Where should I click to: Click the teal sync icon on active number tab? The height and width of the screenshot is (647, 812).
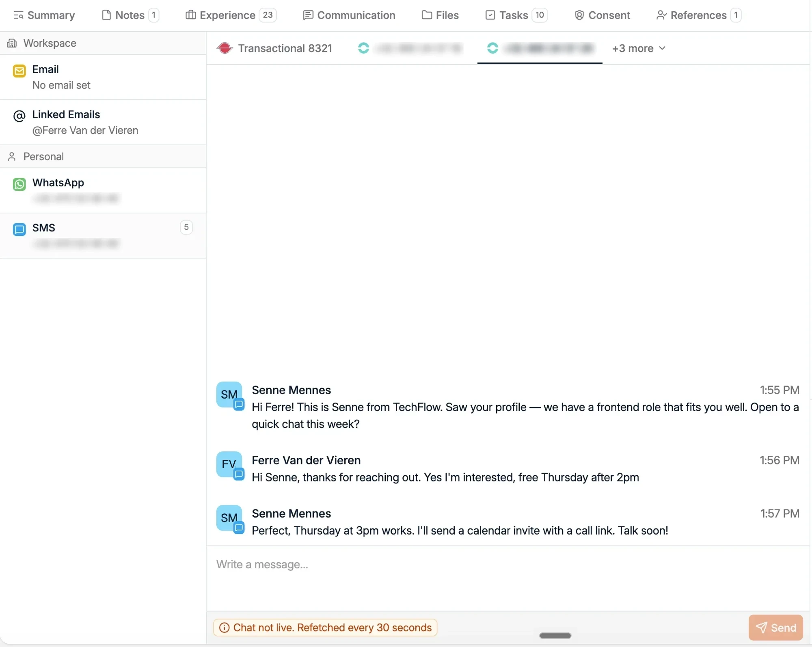pyautogui.click(x=492, y=48)
